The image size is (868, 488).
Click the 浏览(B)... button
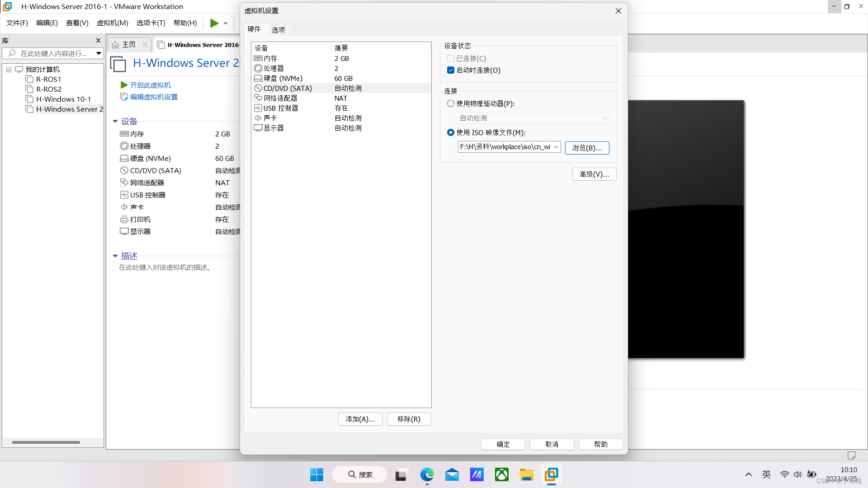click(587, 148)
